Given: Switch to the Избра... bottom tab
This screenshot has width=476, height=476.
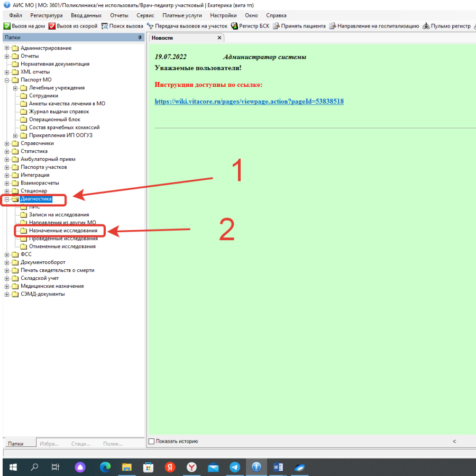Looking at the screenshot, I should 49,444.
